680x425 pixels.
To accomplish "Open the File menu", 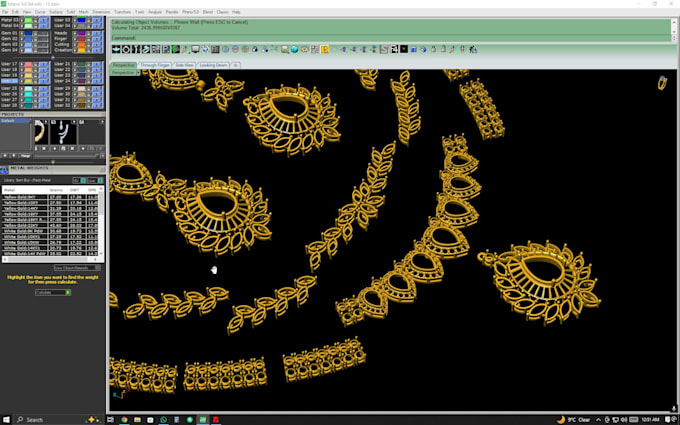I will coord(5,12).
